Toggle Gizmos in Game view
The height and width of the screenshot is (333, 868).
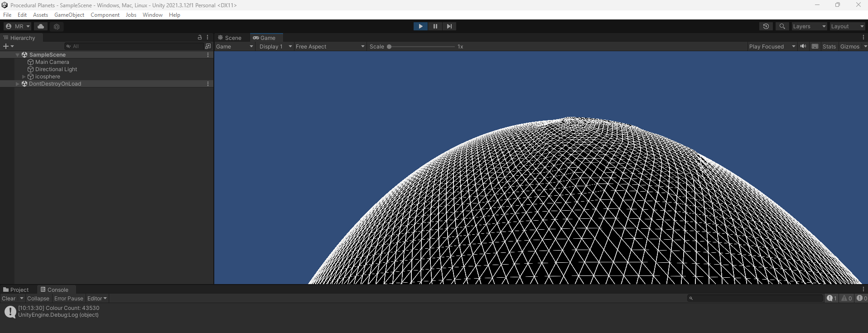pos(849,47)
